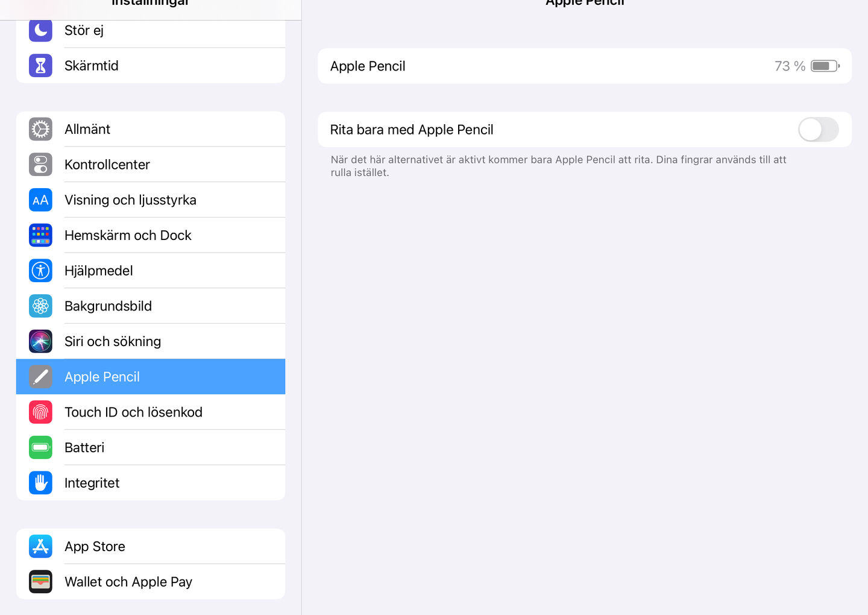Tap the Rita bara med Apple Pencil label

coord(412,130)
